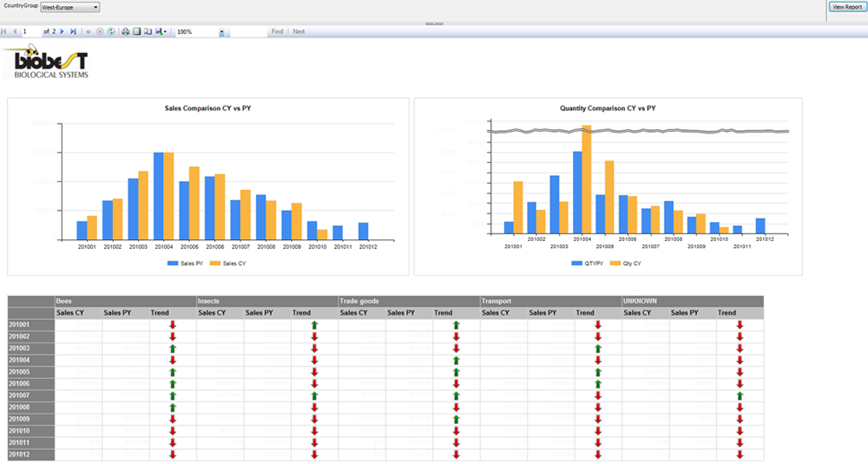Image resolution: width=868 pixels, height=464 pixels.
Task: Open the page setup icon
Action: (x=148, y=31)
